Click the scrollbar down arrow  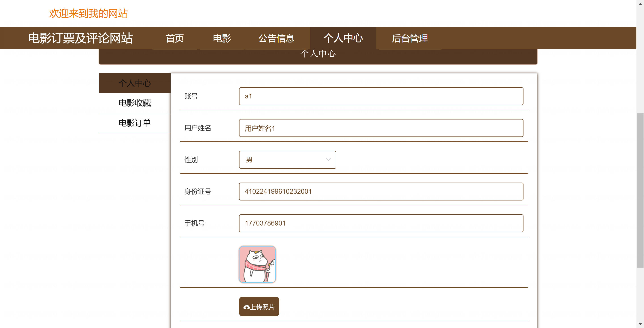(x=640, y=324)
